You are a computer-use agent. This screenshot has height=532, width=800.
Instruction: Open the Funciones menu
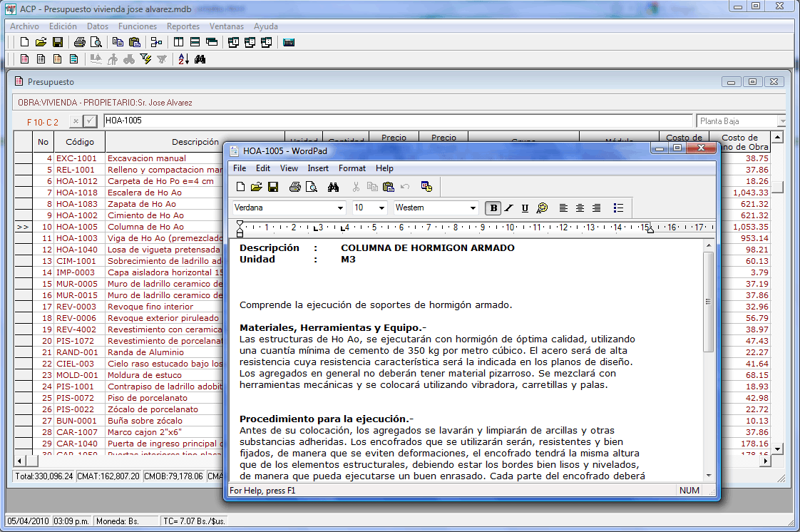coord(138,26)
